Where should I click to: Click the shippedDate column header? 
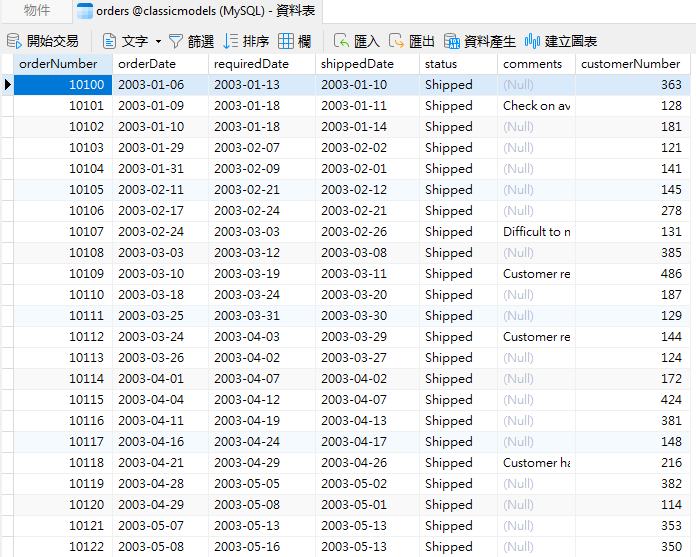(358, 64)
